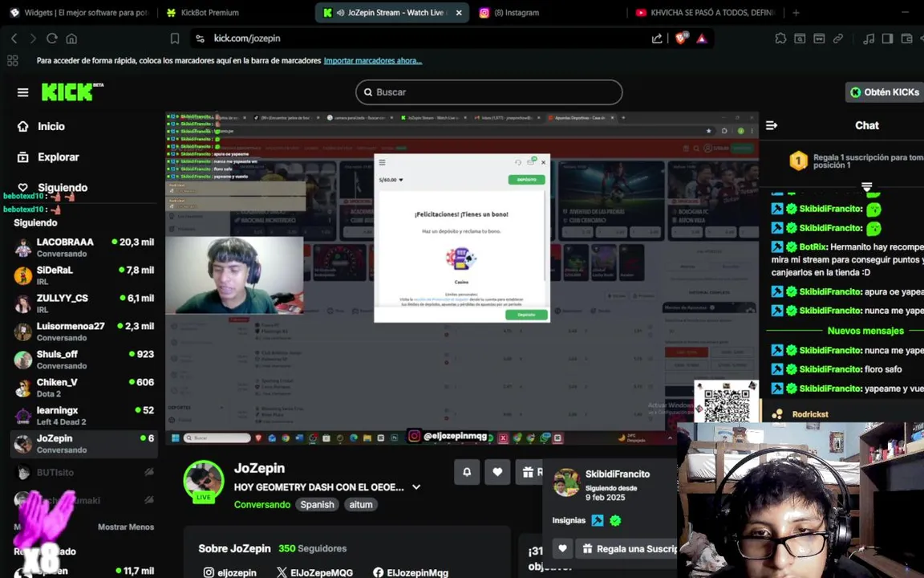The width and height of the screenshot is (924, 578).
Task: Open the ElJoZepeMQG X profile link
Action: click(314, 572)
